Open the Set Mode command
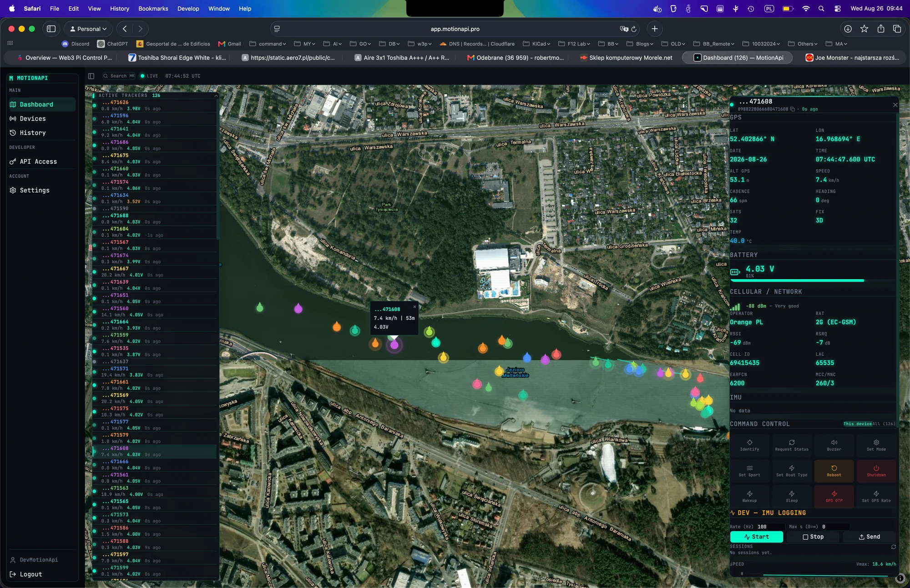Screen dimensions: 910x588 click(x=876, y=445)
